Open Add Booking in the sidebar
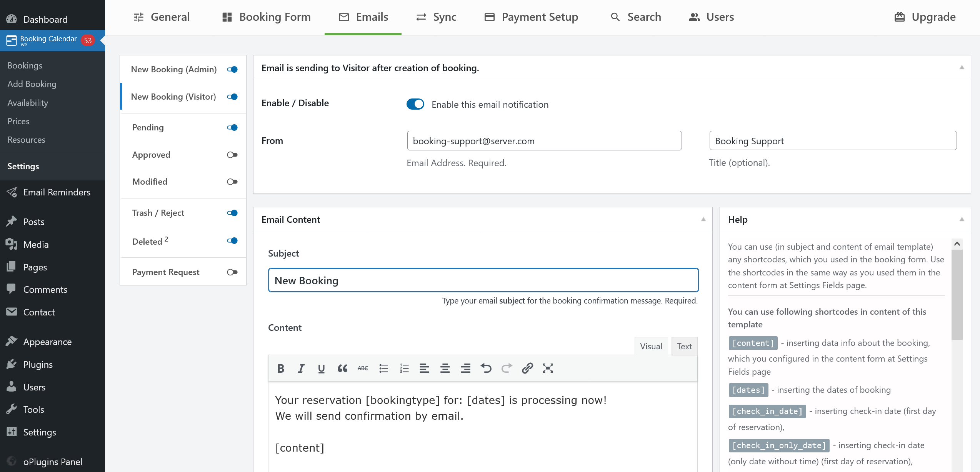Viewport: 980px width, 472px height. coord(32,84)
